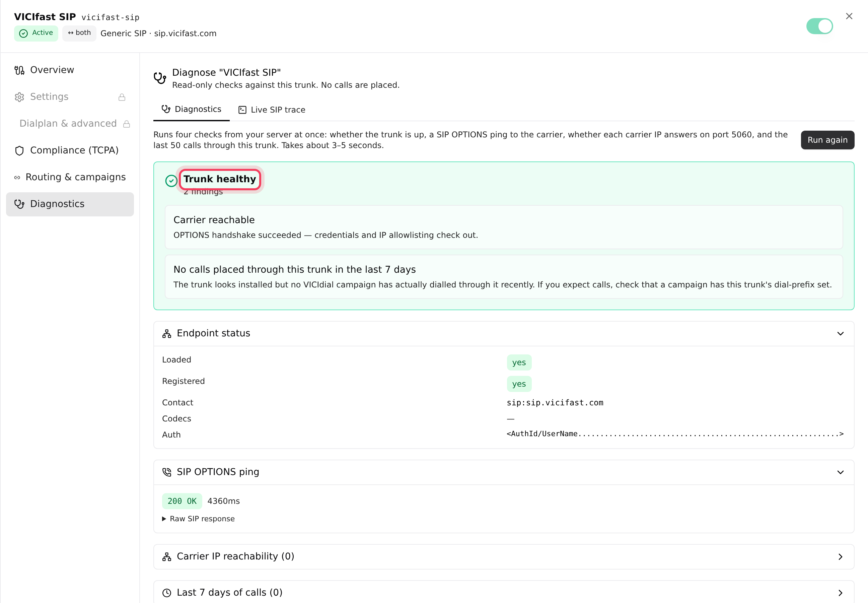
Task: Click the sip:sip.vicifast.com contact value
Action: point(555,403)
